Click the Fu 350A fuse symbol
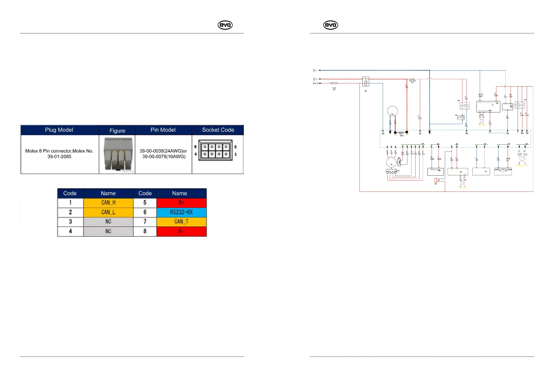Viewport: 554px width, 392px height. coord(401,132)
